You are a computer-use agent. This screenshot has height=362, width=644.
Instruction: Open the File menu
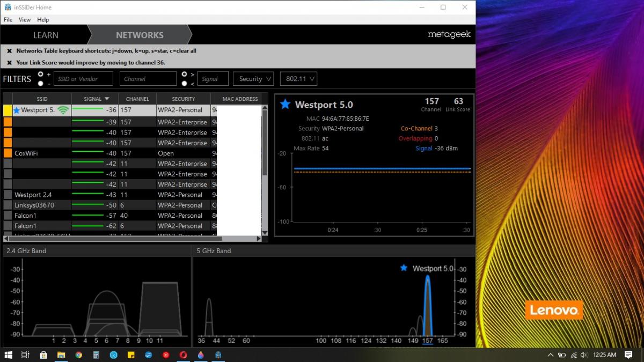[8, 20]
